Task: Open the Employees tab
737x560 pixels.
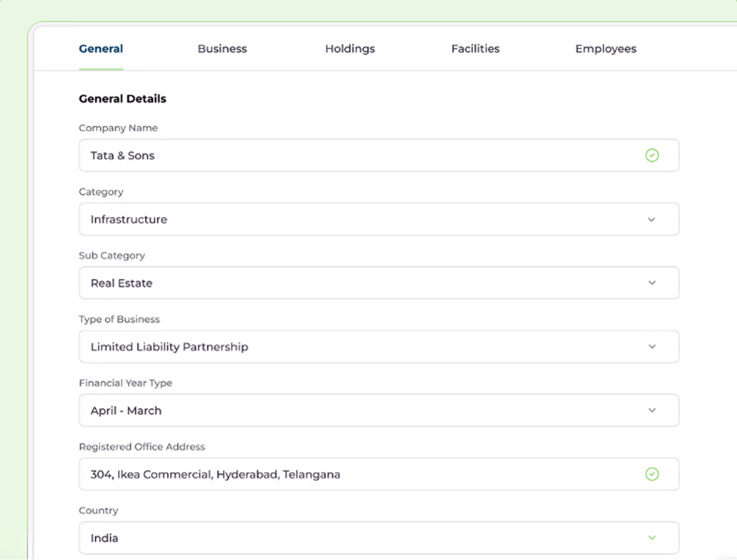Action: coord(606,49)
